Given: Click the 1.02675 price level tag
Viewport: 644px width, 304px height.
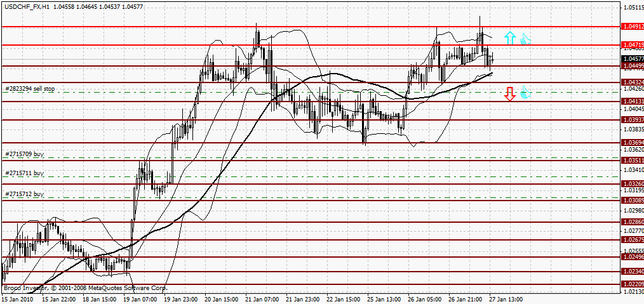Looking at the screenshot, I should pyautogui.click(x=633, y=240).
